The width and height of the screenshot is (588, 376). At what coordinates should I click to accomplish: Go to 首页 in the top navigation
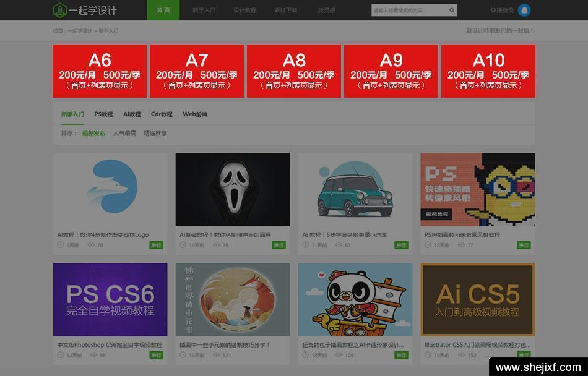click(x=163, y=10)
